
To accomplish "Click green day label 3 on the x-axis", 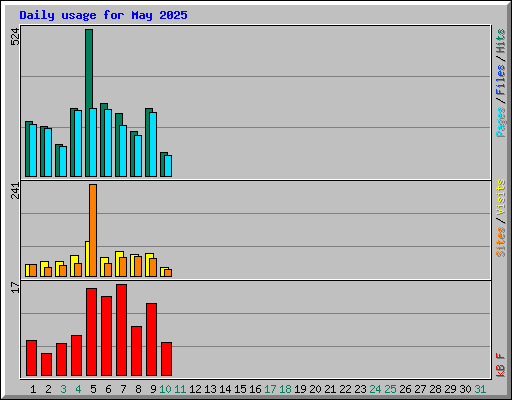I will tap(63, 389).
